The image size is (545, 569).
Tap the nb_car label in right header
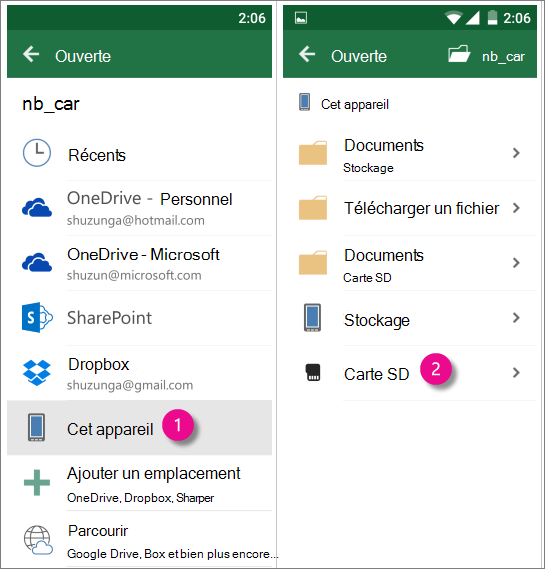503,57
